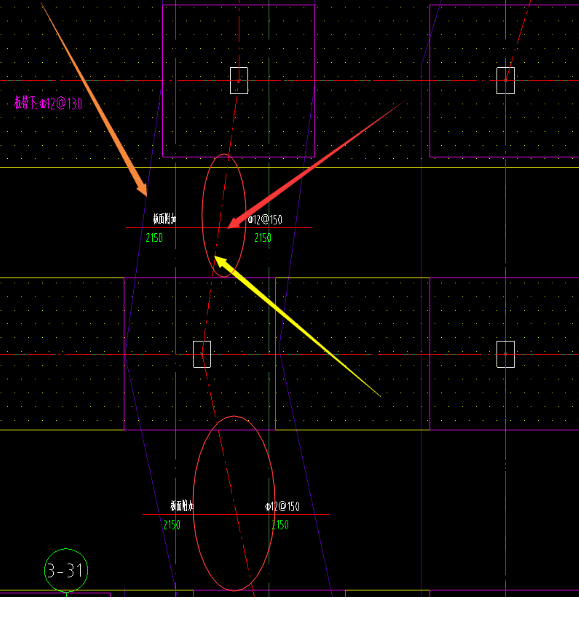Click the lower Φ12@150 rebar label

point(282,506)
